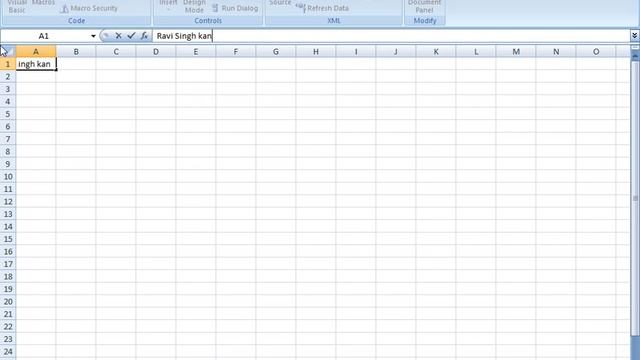Open Visual Basic editor

click(x=17, y=6)
